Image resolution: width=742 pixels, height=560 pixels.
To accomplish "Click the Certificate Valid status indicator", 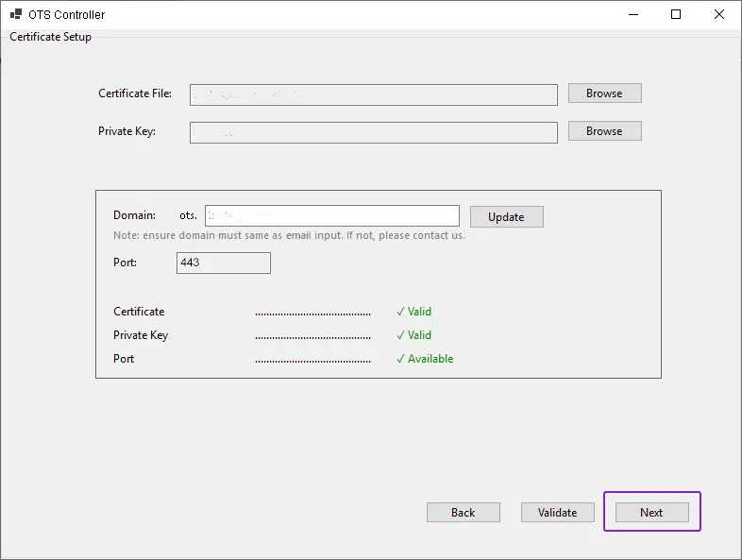I will [413, 312].
